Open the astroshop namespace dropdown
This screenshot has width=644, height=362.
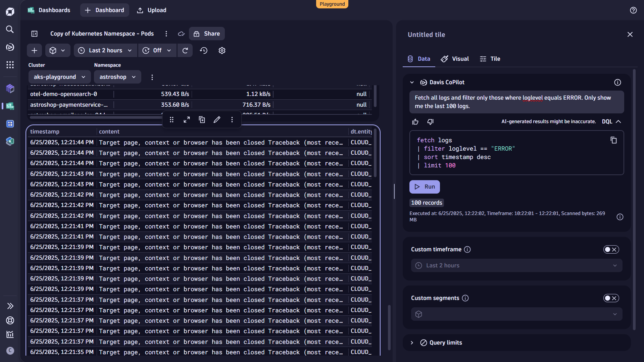[117, 76]
